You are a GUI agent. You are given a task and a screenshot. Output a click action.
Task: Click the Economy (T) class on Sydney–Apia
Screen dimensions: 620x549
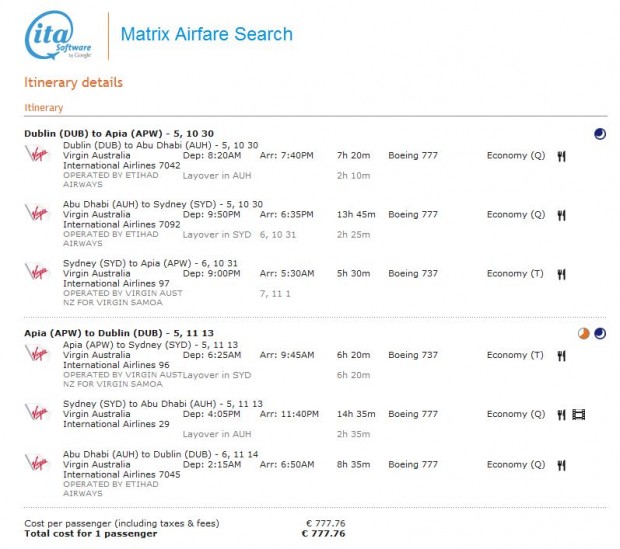515,273
